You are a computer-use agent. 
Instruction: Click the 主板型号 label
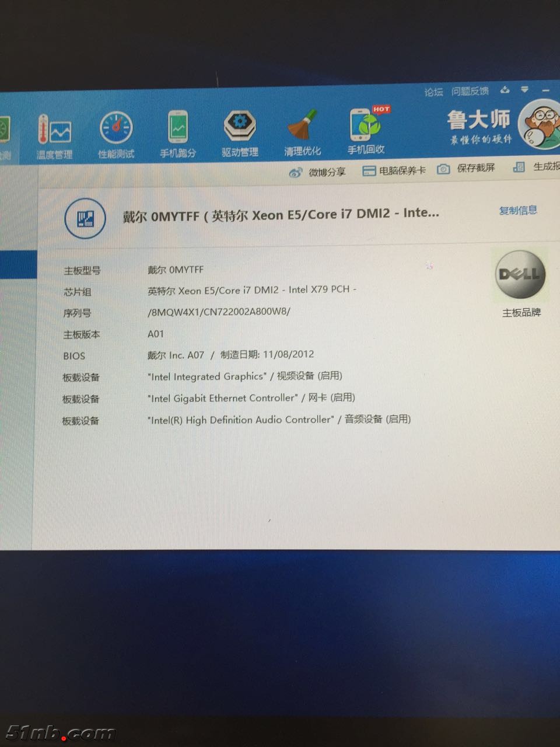(82, 271)
